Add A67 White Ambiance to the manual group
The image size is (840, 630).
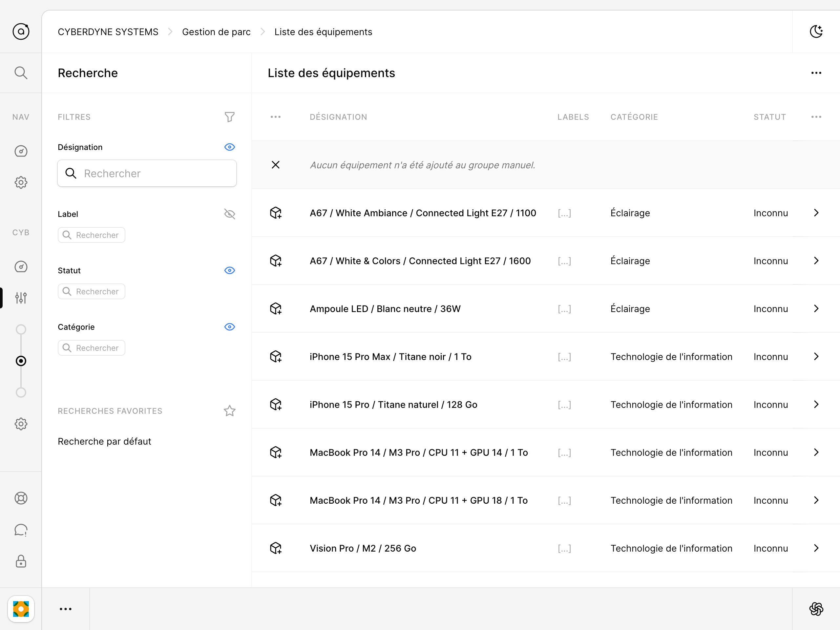(276, 213)
